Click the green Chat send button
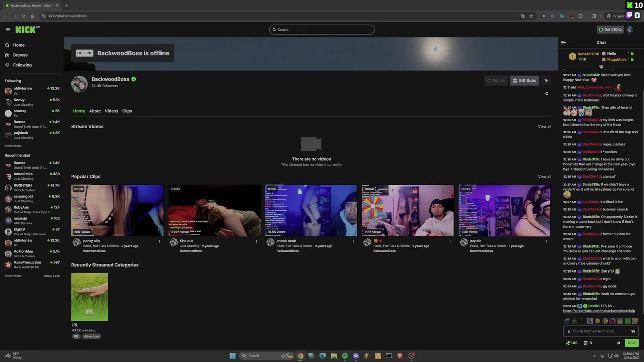 [x=631, y=343]
